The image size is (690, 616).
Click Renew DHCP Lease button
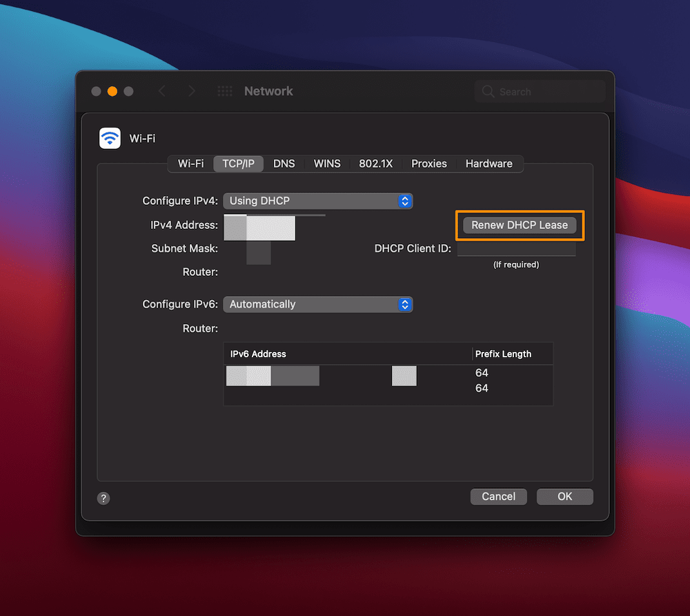(x=520, y=225)
